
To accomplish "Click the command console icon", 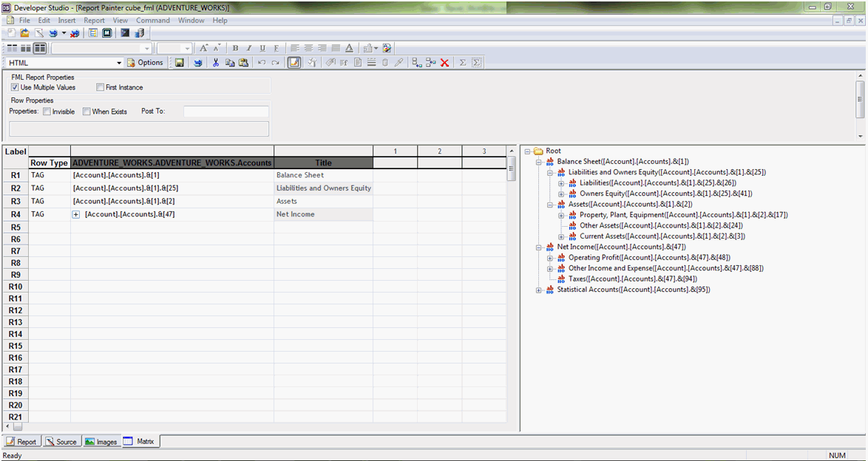I will (x=125, y=33).
